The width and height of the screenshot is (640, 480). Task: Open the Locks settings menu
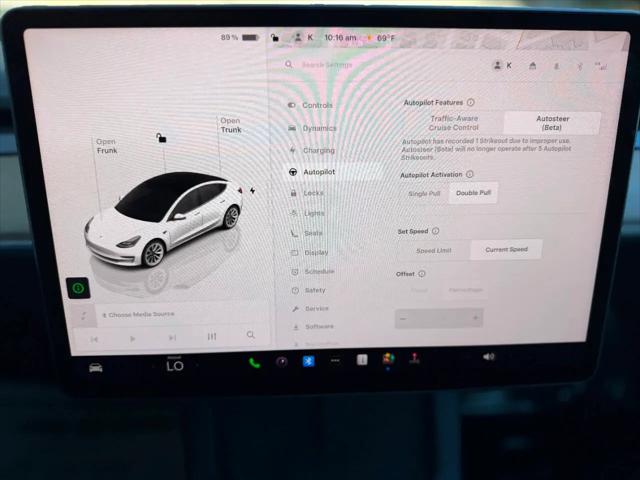point(307,193)
